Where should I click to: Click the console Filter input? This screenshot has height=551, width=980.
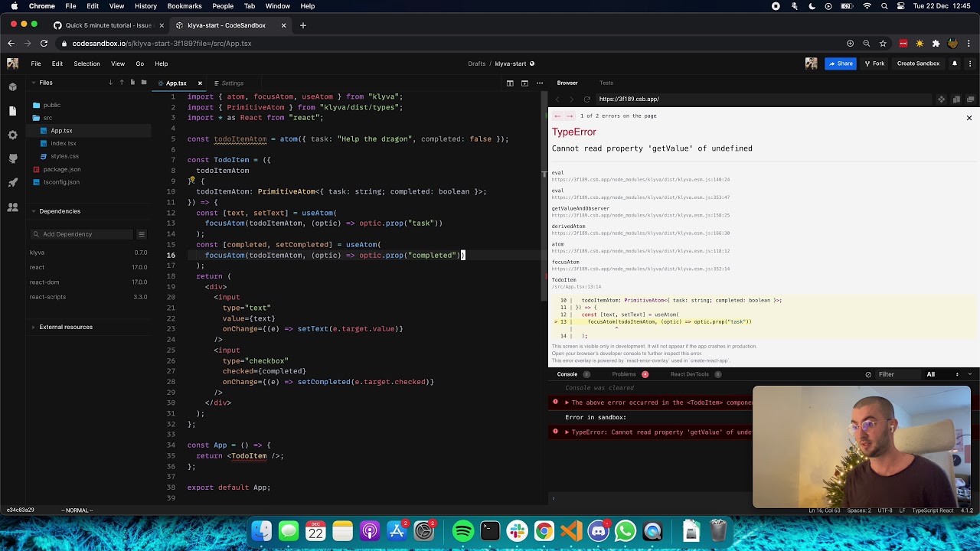pos(897,374)
